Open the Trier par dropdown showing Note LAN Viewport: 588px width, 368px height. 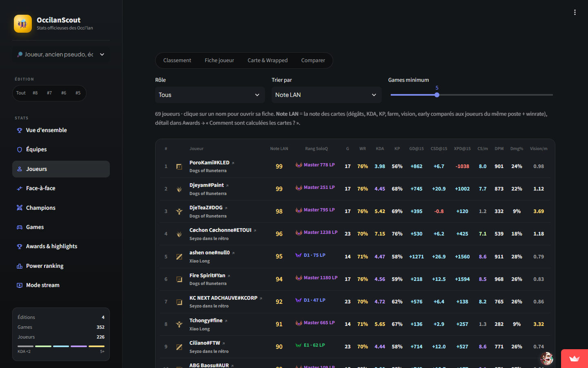(x=327, y=95)
